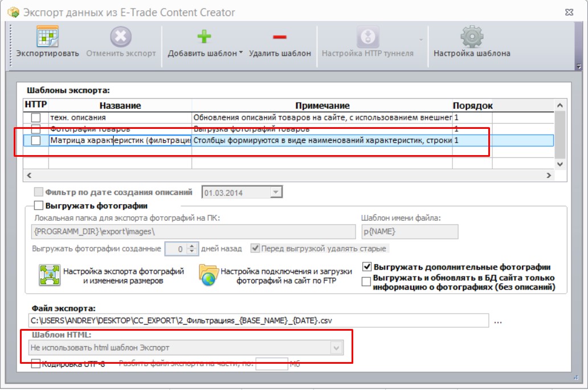Click the Файл экспорта path field
588x390 pixels.
point(258,320)
